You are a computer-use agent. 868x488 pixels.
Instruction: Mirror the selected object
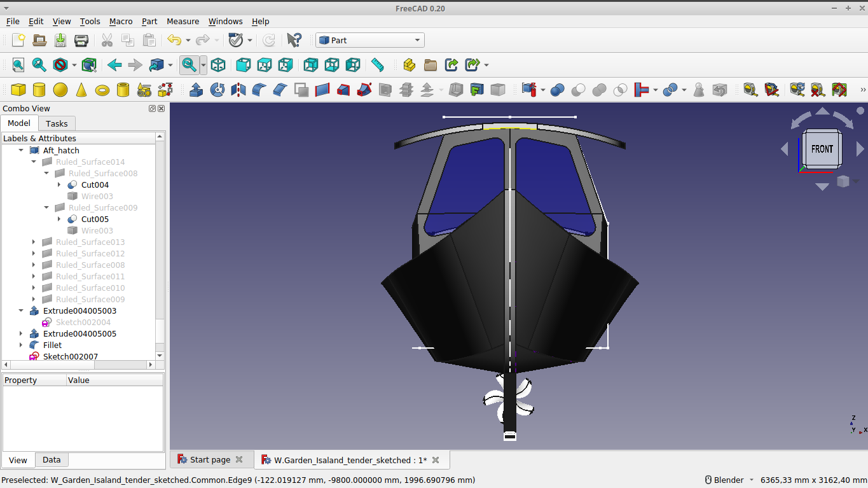pos(238,90)
